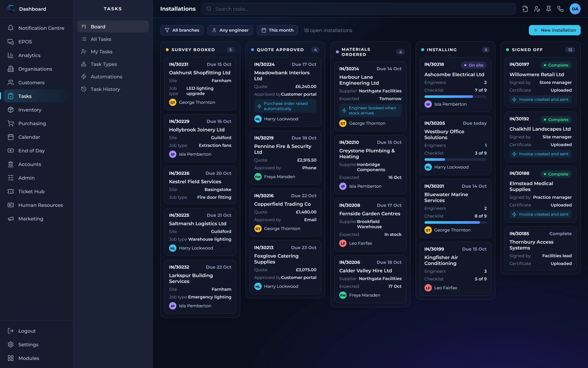588x368 pixels.
Task: Click the Ashcombe Electrical checklist progress bar
Action: pyautogui.click(x=455, y=97)
